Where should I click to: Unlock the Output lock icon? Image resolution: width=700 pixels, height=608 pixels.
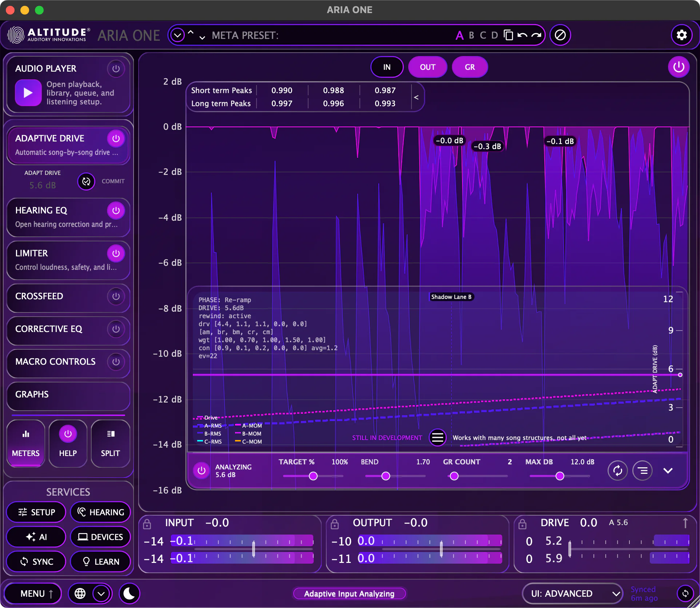coord(335,524)
